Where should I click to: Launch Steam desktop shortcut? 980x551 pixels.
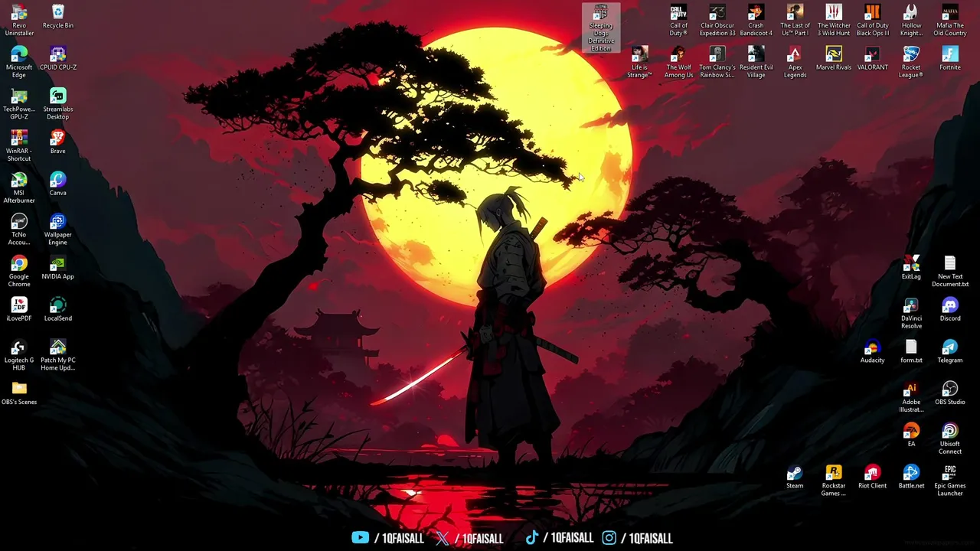tap(795, 477)
